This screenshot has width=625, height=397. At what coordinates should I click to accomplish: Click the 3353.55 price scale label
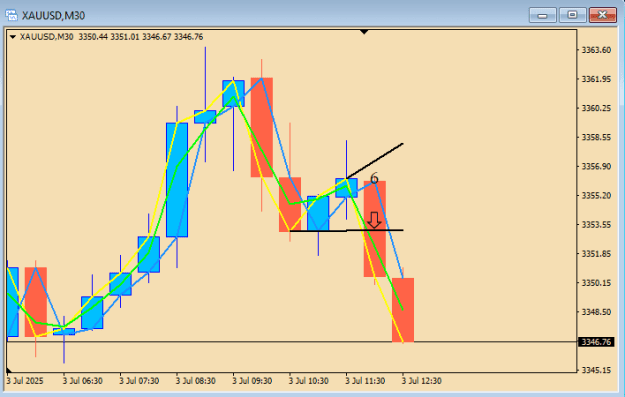pos(596,224)
